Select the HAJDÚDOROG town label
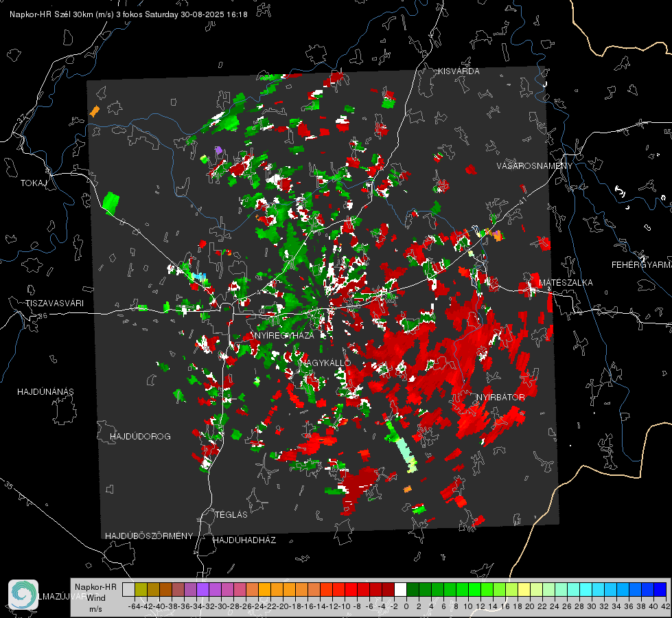This screenshot has height=618, width=672. 140,436
